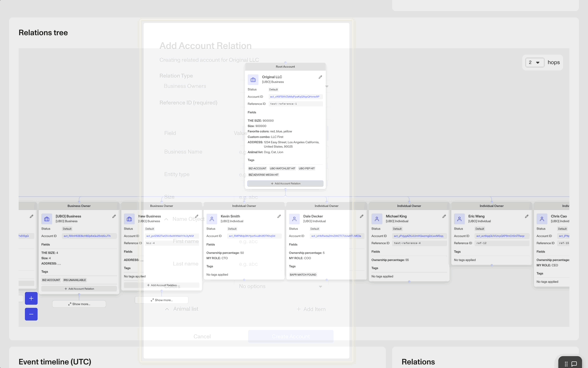Click the Relations tree heading
The image size is (588, 368).
tap(43, 33)
